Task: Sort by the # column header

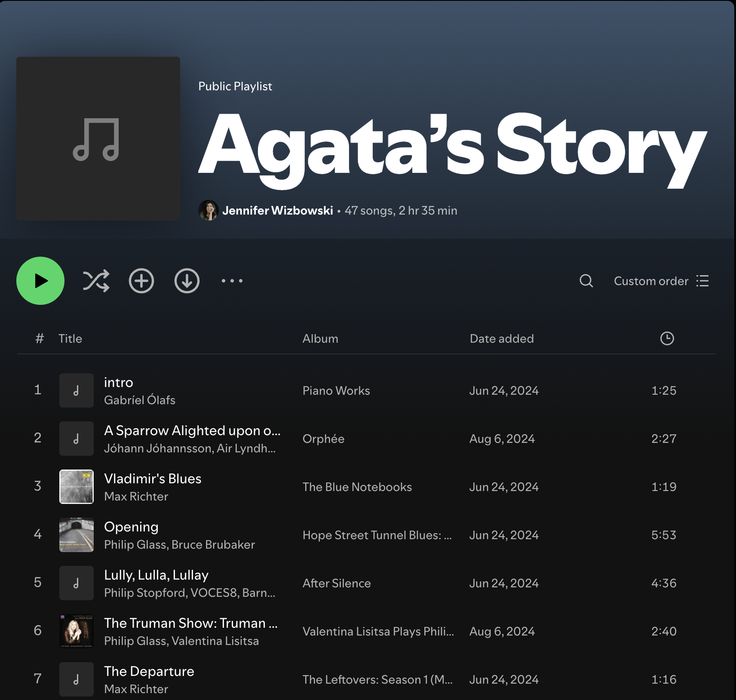Action: pyautogui.click(x=40, y=338)
